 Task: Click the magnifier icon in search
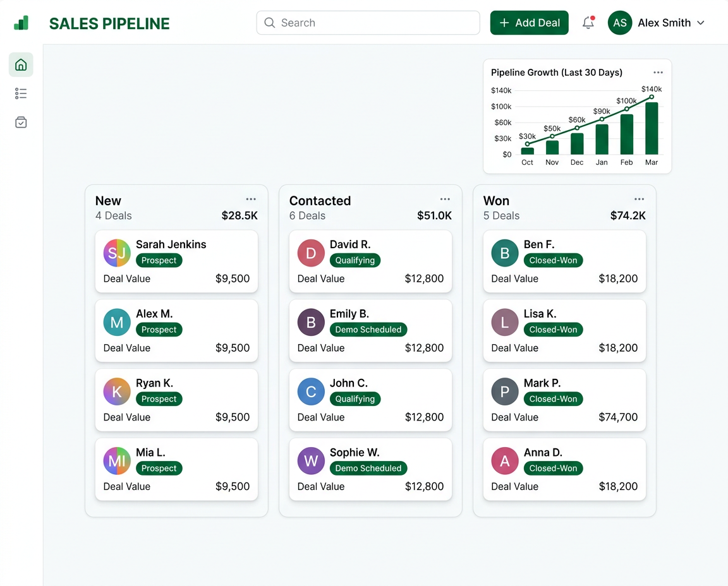pos(270,23)
